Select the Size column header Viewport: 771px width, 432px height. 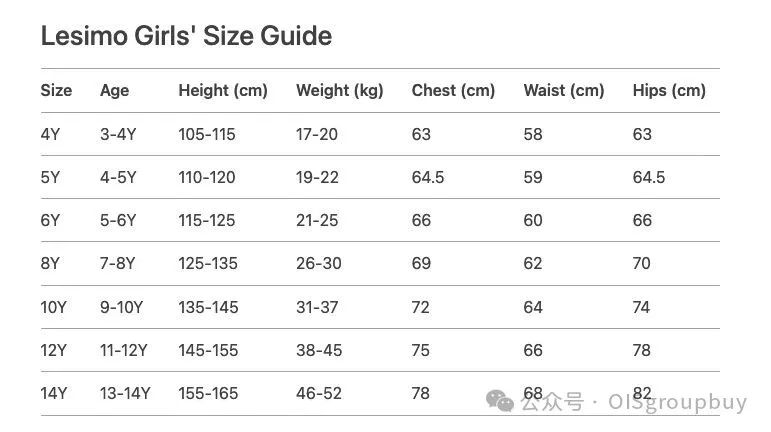[56, 90]
